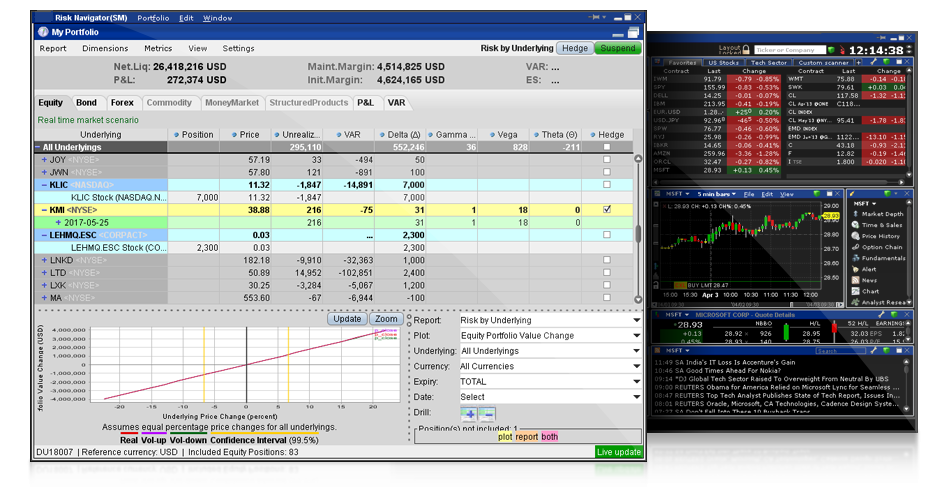This screenshot has height=500, width=948.
Task: Open the Currency dropdown (All Currencies)
Action: [x=550, y=366]
